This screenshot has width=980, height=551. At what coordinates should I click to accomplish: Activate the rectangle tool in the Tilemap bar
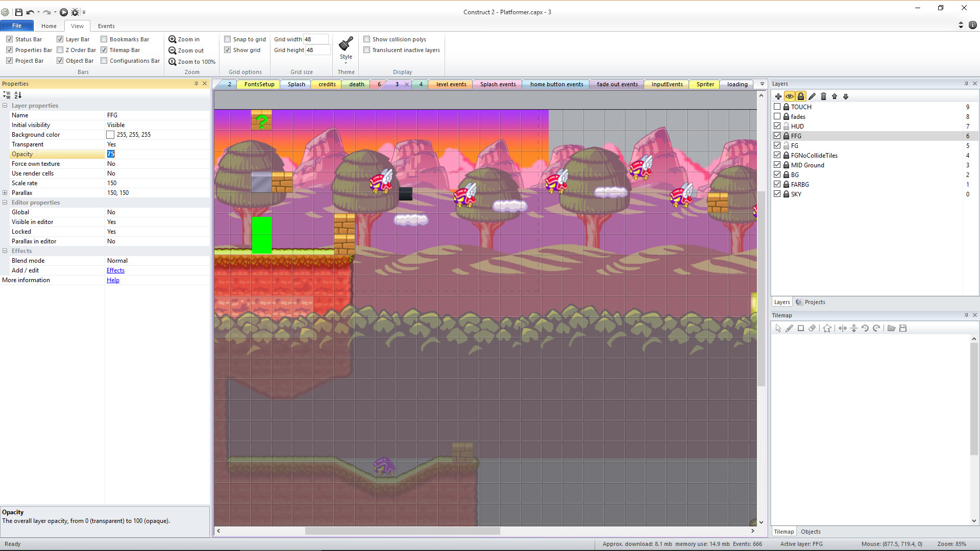click(x=801, y=328)
